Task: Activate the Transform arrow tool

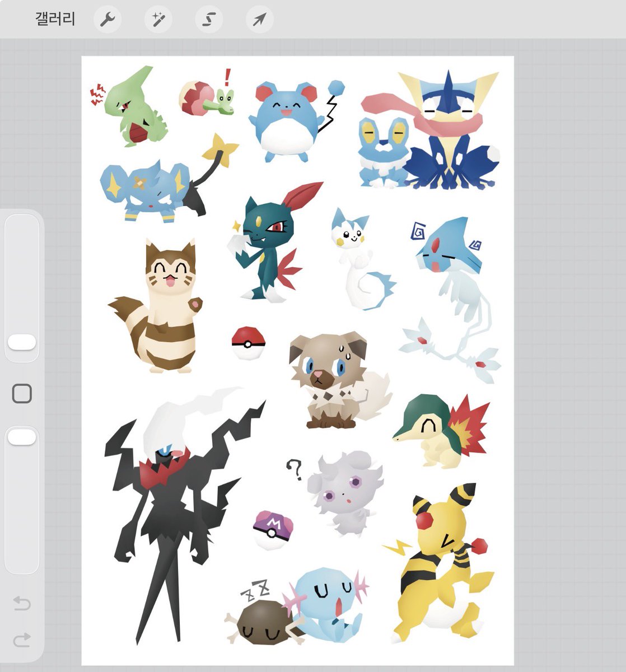Action: click(260, 20)
